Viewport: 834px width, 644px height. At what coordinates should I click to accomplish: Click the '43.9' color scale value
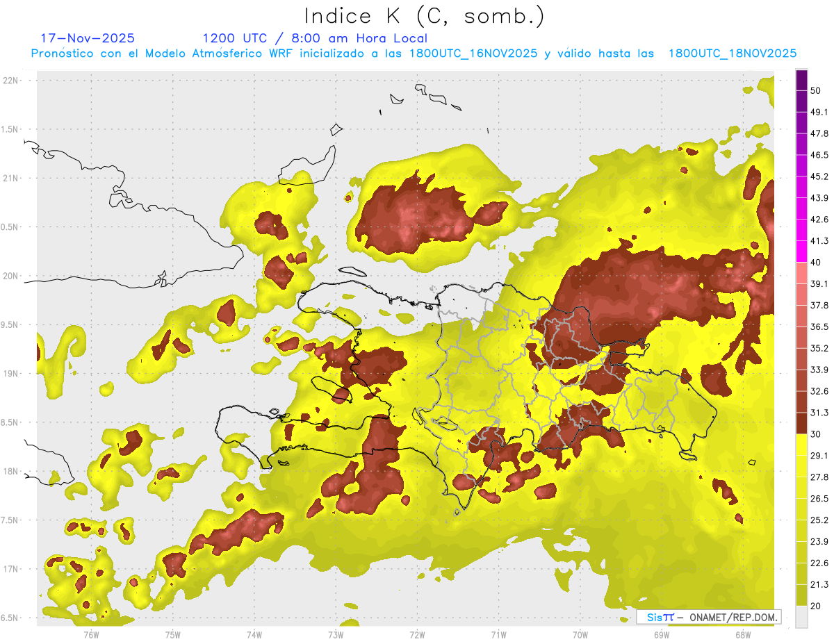click(819, 198)
